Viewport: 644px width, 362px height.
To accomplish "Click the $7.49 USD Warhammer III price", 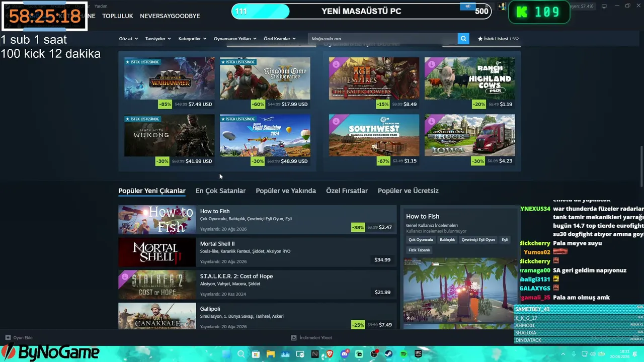I will point(200,104).
